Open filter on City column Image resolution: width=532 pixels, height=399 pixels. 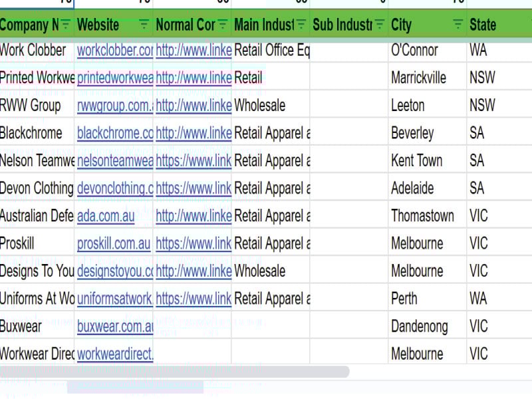[x=458, y=25]
